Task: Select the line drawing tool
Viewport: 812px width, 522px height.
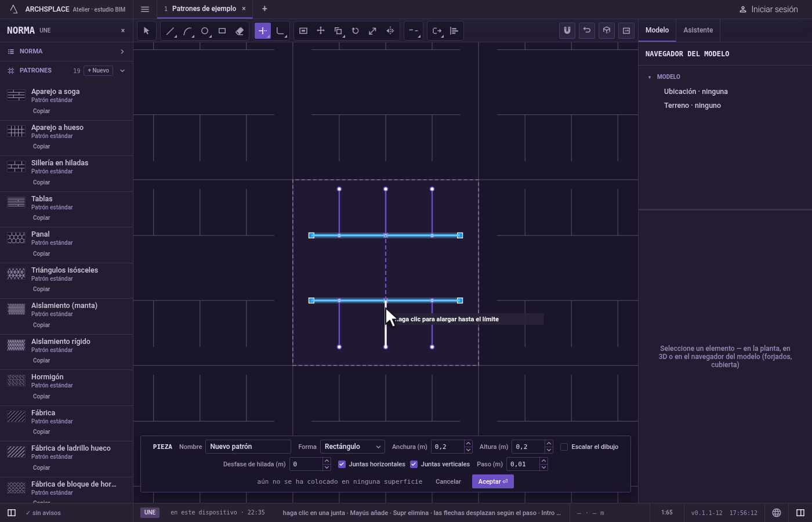Action: tap(170, 31)
